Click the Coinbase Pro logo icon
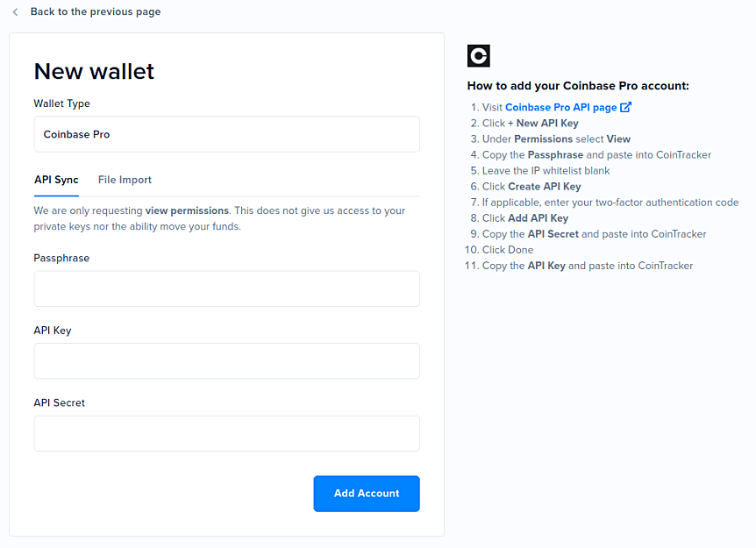756x548 pixels. 478,55
